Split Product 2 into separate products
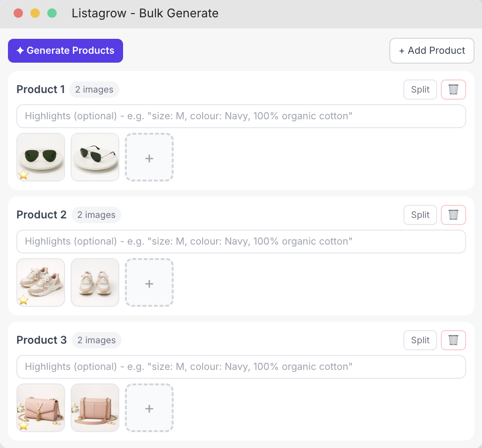Image resolution: width=482 pixels, height=448 pixels. pyautogui.click(x=420, y=215)
